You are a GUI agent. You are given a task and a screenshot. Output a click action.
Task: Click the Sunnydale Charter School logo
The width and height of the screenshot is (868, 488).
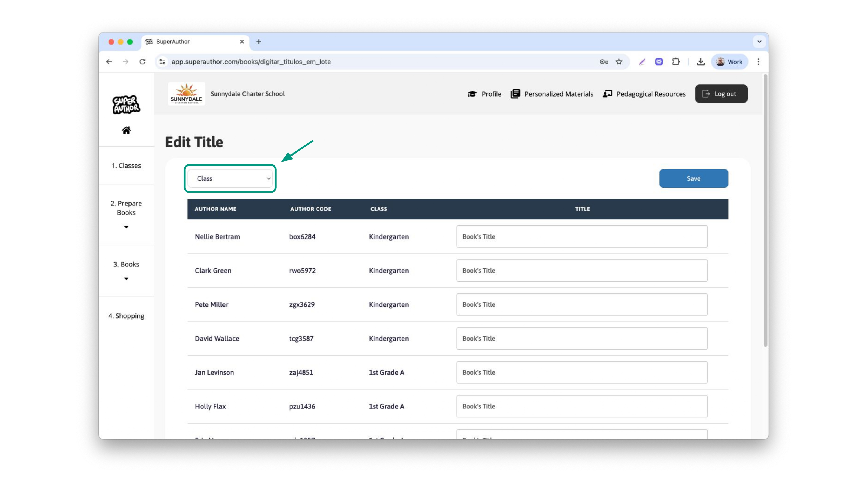tap(186, 94)
